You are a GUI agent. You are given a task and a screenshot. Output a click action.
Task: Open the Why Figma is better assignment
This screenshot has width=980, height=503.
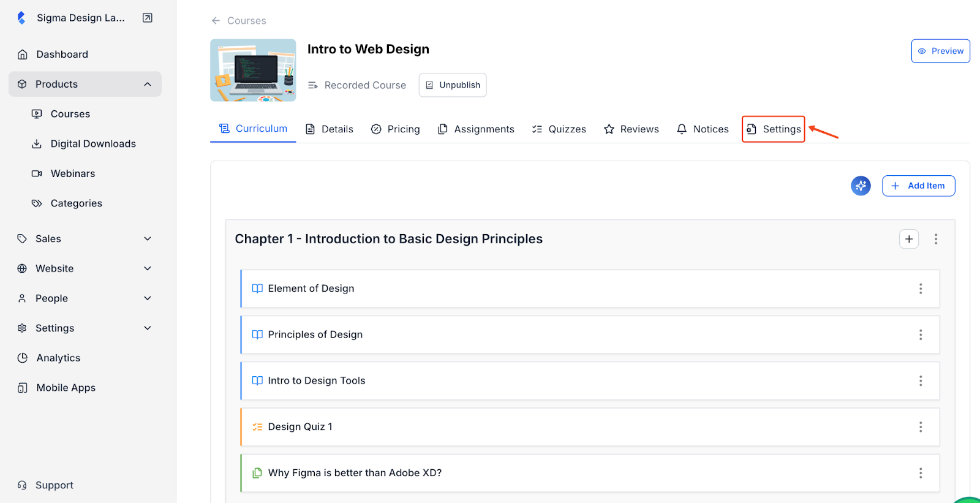pos(590,473)
